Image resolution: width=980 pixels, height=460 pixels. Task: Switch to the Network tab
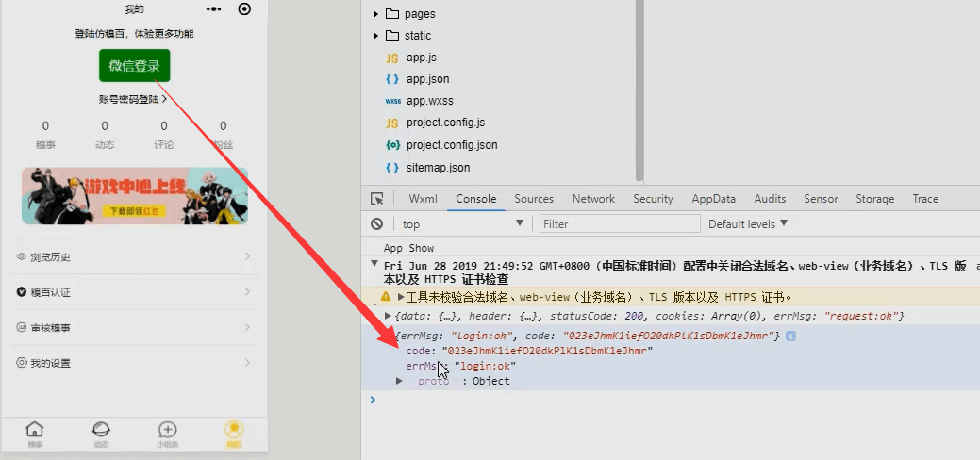tap(593, 199)
